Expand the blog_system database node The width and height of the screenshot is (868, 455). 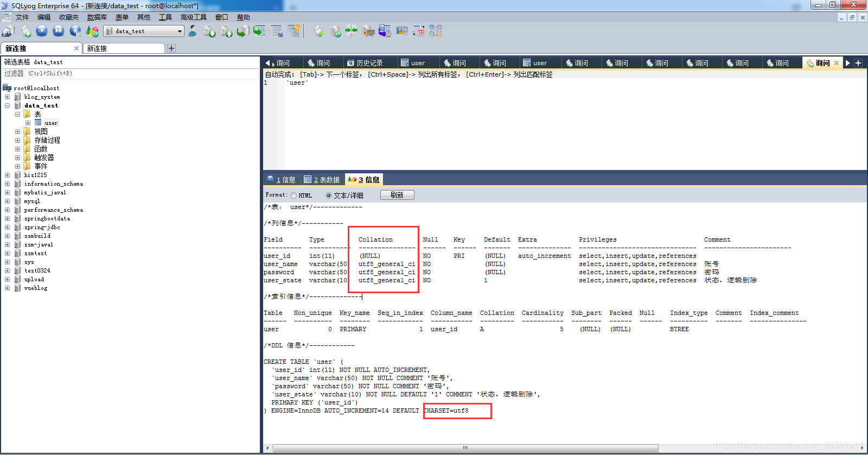point(8,97)
